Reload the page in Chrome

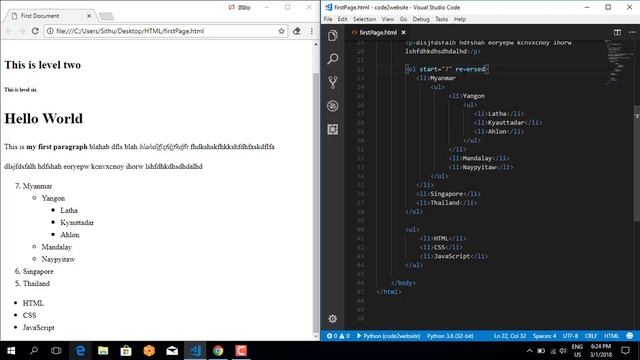pyautogui.click(x=35, y=31)
